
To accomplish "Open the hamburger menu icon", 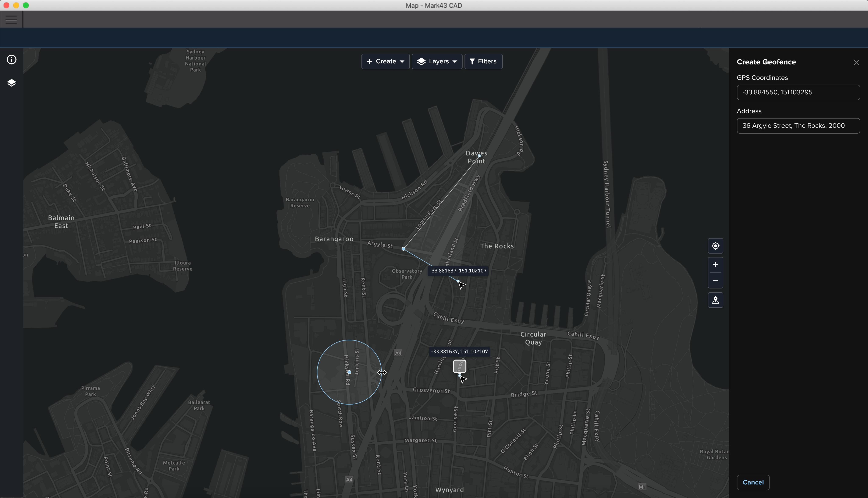I will [11, 20].
